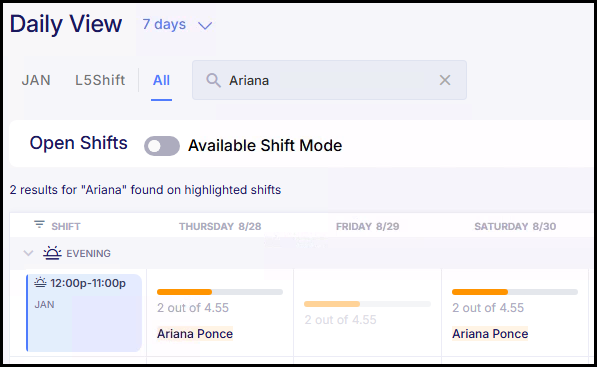
Task: Select the SATURDAY 8/30 column header
Action: click(515, 227)
